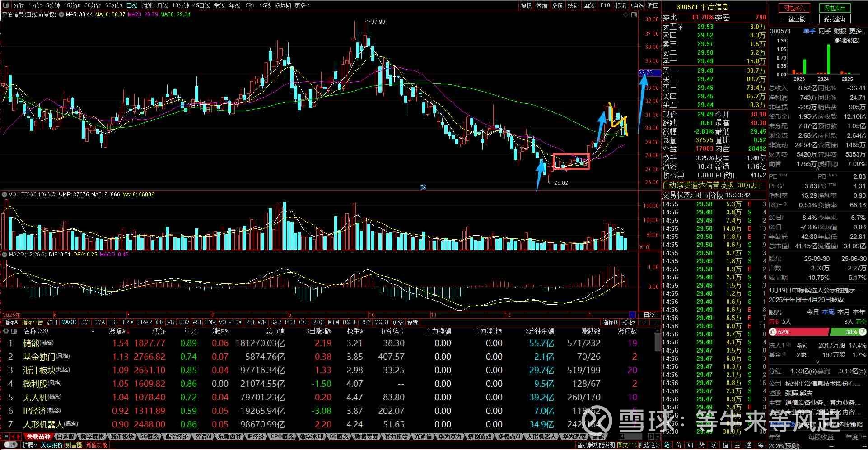Switch to 指标A panel

[x=10, y=322]
